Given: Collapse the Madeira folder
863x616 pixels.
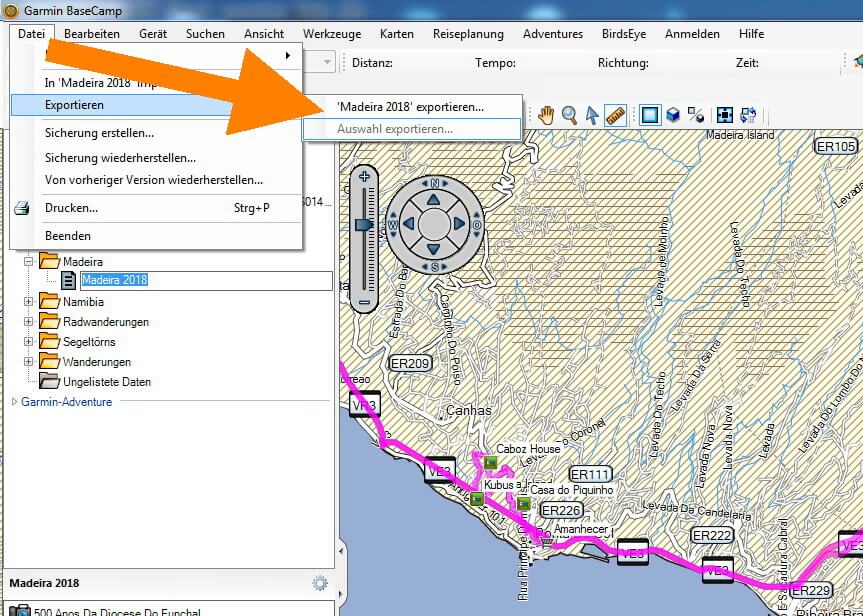Looking at the screenshot, I should [x=29, y=262].
